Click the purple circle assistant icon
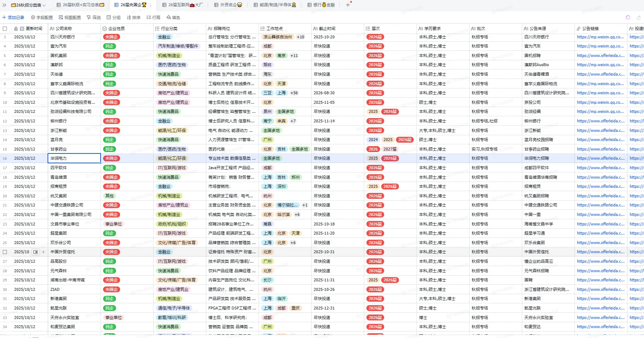This screenshot has width=644, height=338. pyautogui.click(x=628, y=18)
